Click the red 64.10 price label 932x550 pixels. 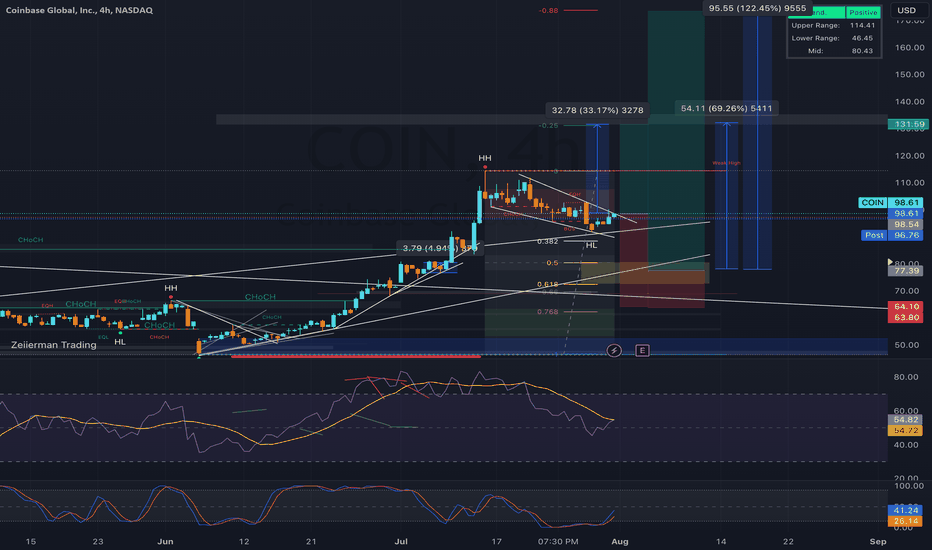coord(905,306)
